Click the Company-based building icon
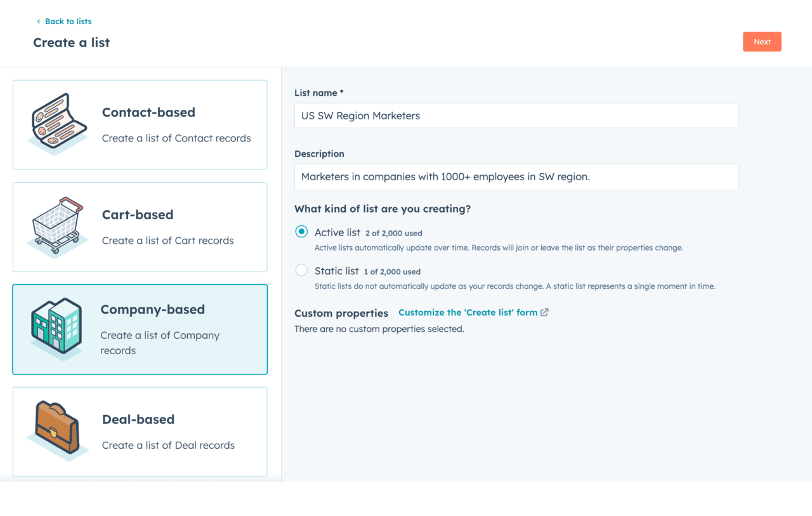This screenshot has width=812, height=516. coord(57,327)
